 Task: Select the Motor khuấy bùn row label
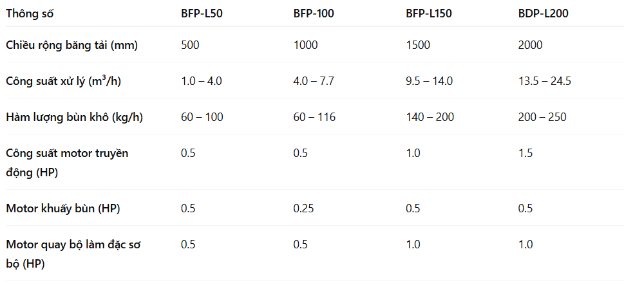(63, 208)
